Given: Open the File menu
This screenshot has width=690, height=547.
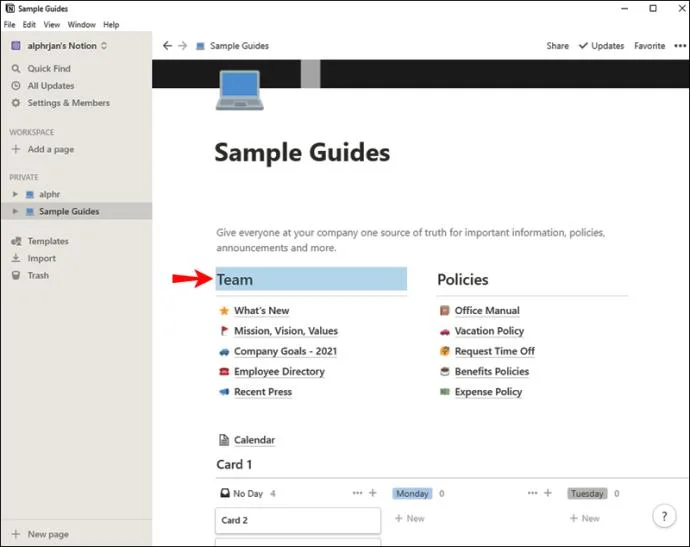Looking at the screenshot, I should click(9, 25).
